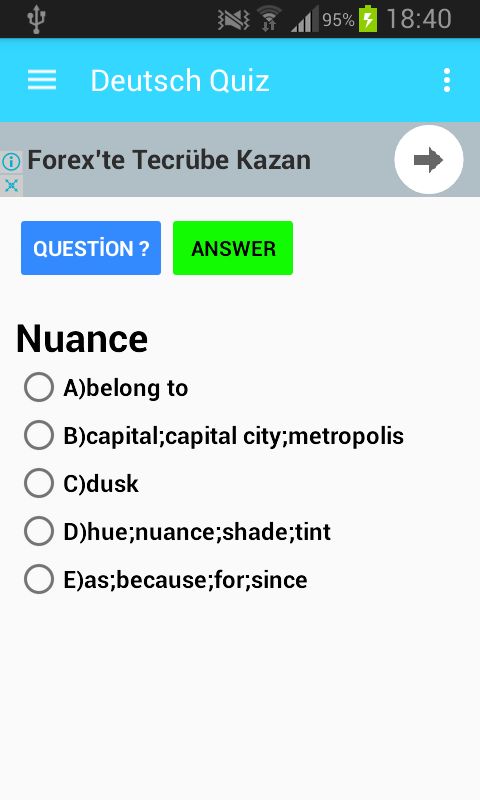
Task: Open the Forex'te Tecrübe Kazan ad
Action: (169, 160)
